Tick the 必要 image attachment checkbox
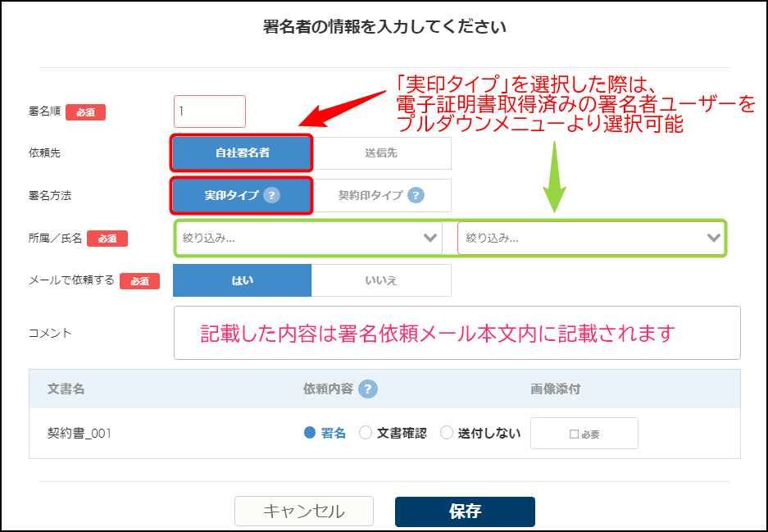Screen dimensions: 768x532 click(574, 434)
